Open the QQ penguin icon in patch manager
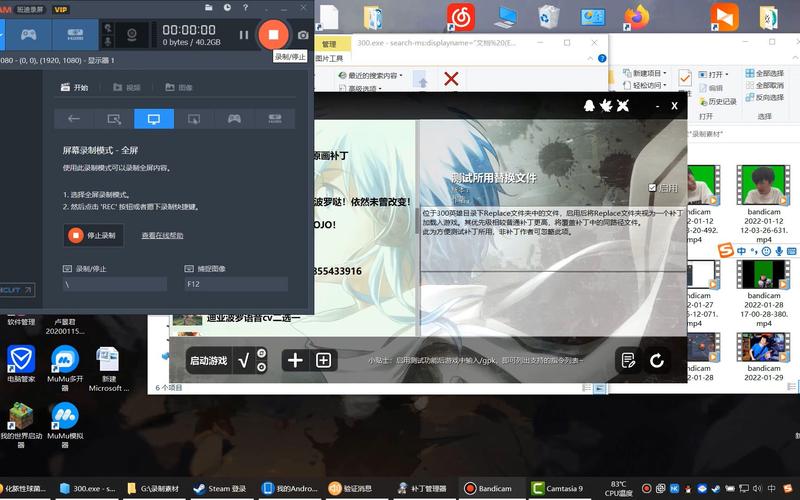The image size is (800, 500). click(x=589, y=105)
